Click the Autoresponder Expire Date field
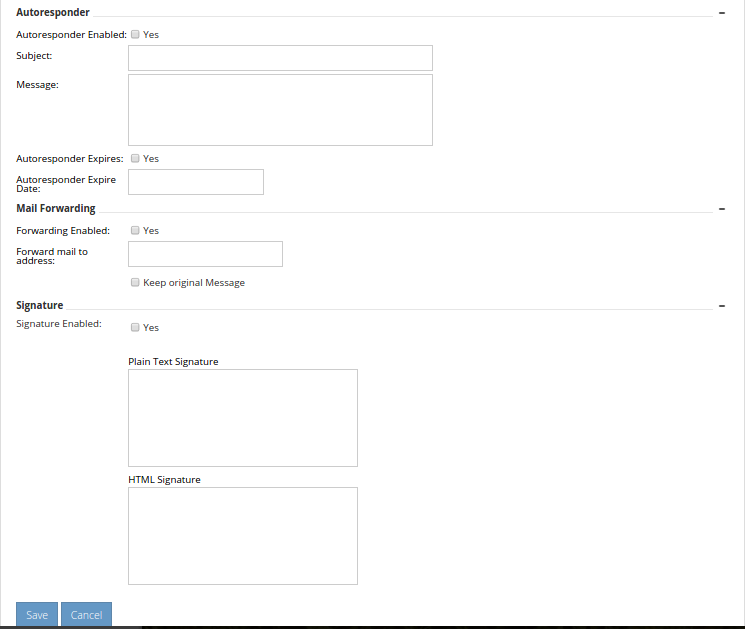Viewport: 745px width, 629px height. [x=196, y=182]
